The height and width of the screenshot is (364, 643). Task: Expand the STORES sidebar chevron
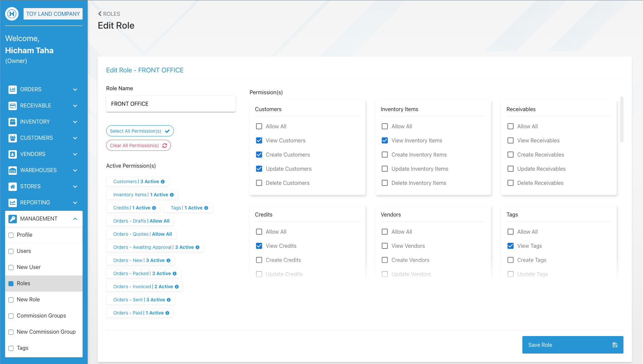(x=75, y=187)
